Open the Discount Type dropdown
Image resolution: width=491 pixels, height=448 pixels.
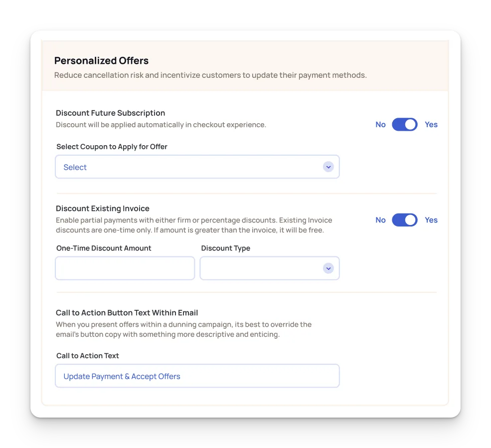click(x=270, y=268)
